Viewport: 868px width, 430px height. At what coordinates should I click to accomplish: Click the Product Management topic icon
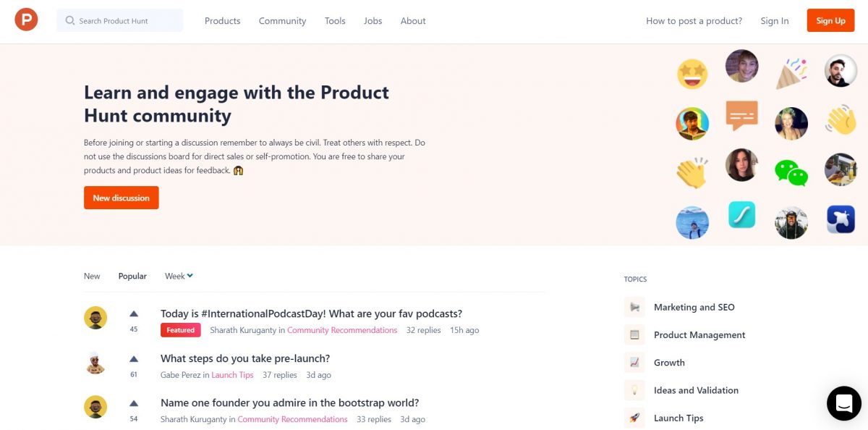click(x=634, y=334)
